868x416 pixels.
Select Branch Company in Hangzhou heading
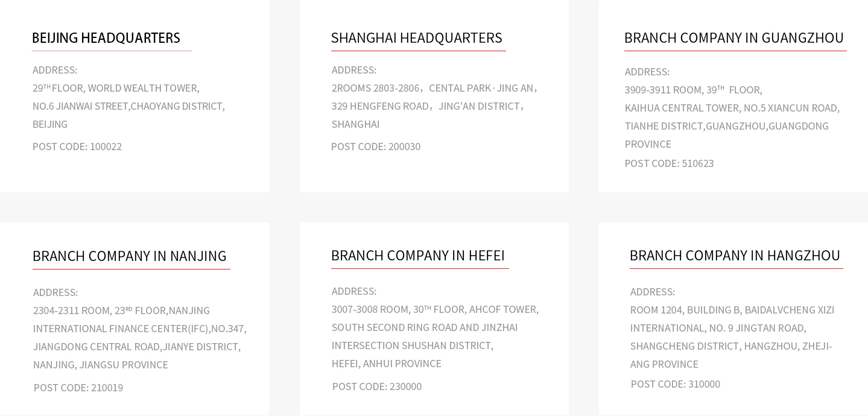(x=735, y=255)
